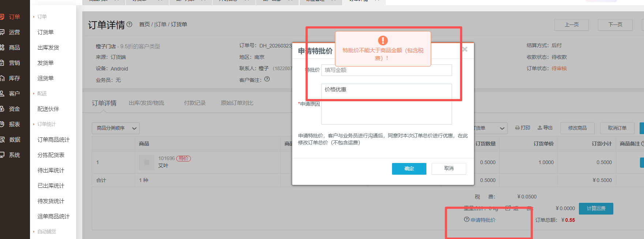Click help icon before 申请特批价 link
The height and width of the screenshot is (239, 644).
(x=467, y=220)
